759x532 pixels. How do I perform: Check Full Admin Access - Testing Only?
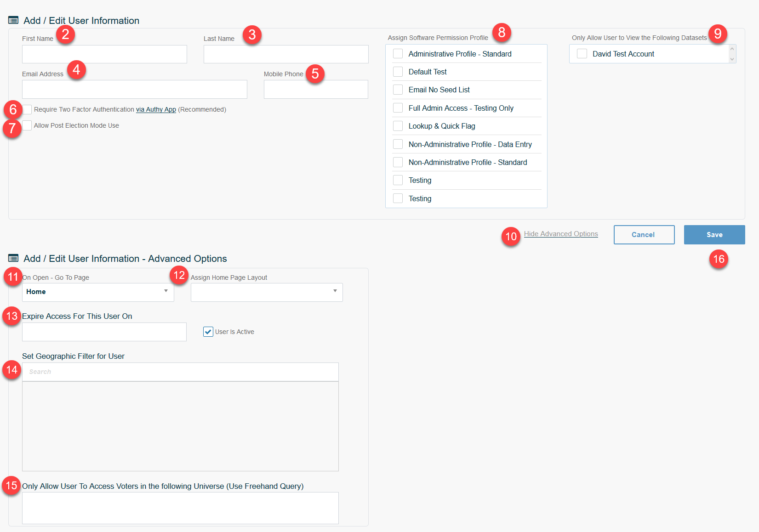398,108
